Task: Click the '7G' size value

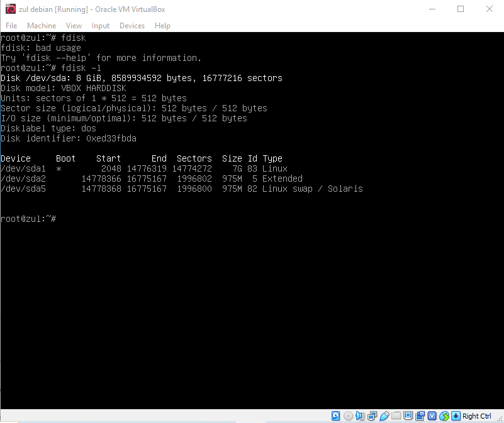Action: click(x=237, y=168)
